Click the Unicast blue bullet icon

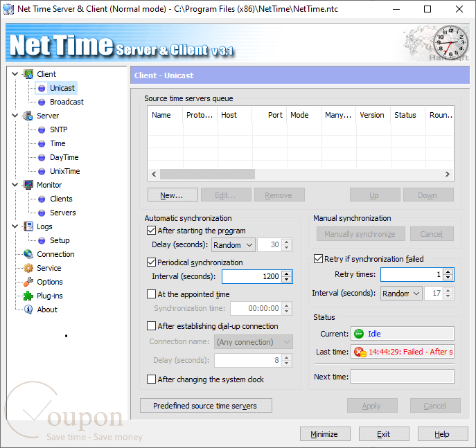coord(42,88)
